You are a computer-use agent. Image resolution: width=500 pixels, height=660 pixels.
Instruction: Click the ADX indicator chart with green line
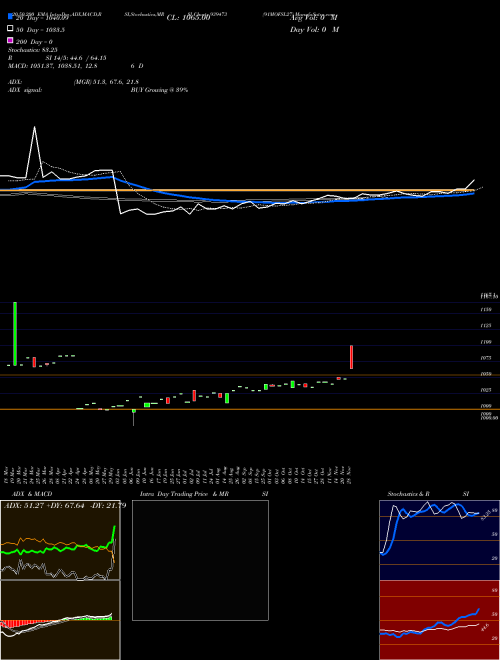pyautogui.click(x=60, y=540)
